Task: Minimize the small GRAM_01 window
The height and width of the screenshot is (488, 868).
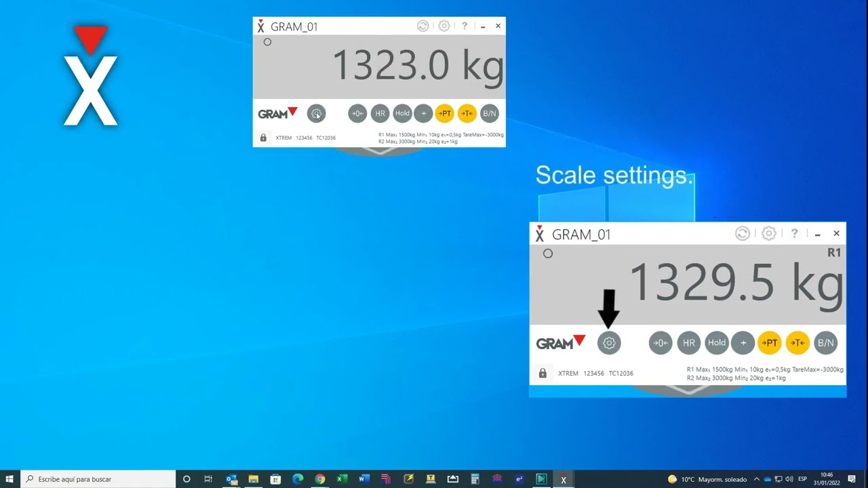Action: click(x=483, y=26)
